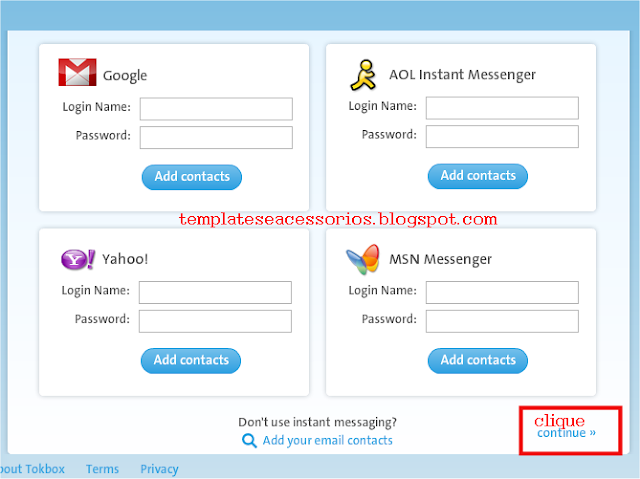Click the Google heading text
Image resolution: width=640 pixels, height=479 pixels.
[x=125, y=76]
